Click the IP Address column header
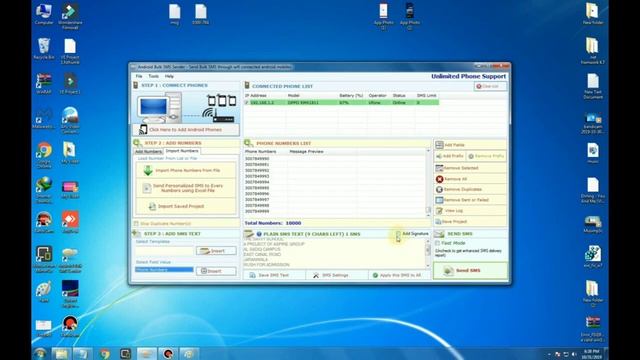 coord(256,96)
